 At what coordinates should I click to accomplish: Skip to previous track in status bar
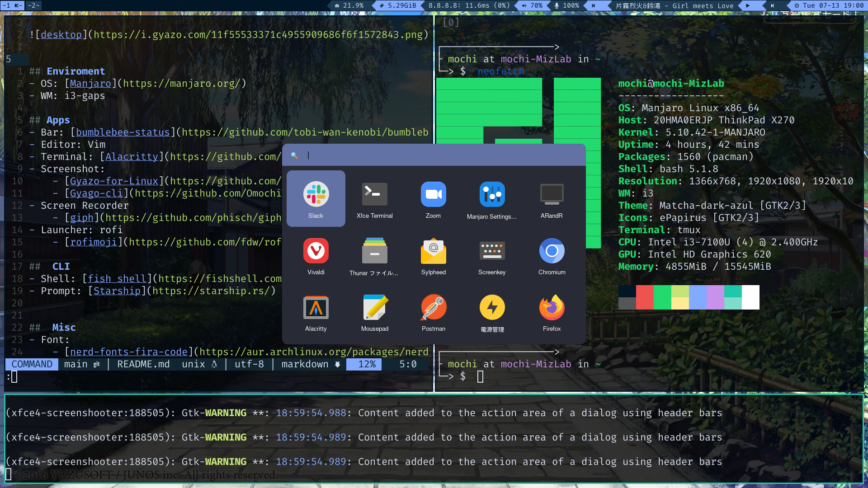click(594, 5)
